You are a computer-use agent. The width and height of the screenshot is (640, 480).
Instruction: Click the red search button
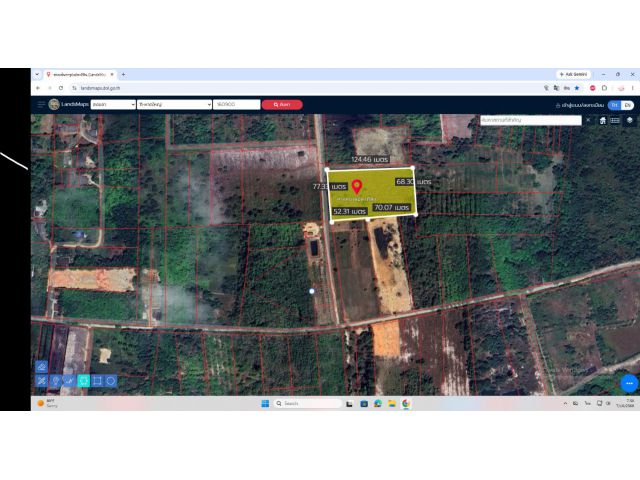282,104
